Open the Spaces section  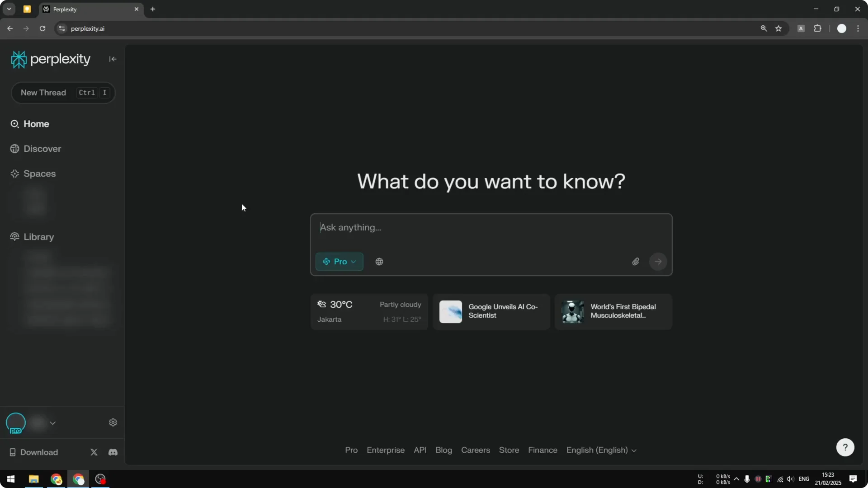[40, 174]
